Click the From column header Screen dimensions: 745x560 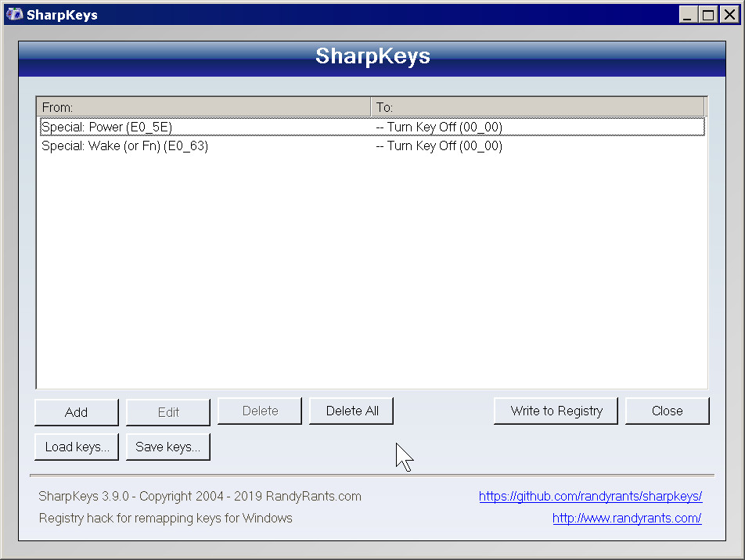(x=203, y=107)
